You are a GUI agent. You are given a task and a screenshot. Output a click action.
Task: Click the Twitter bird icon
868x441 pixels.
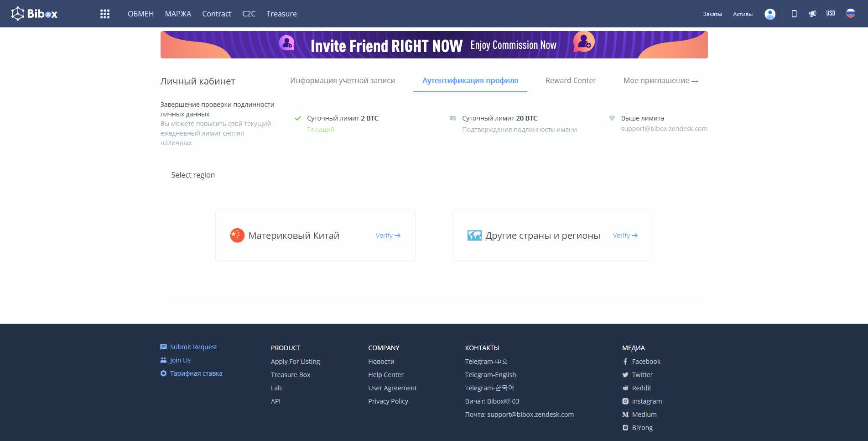pyautogui.click(x=625, y=375)
